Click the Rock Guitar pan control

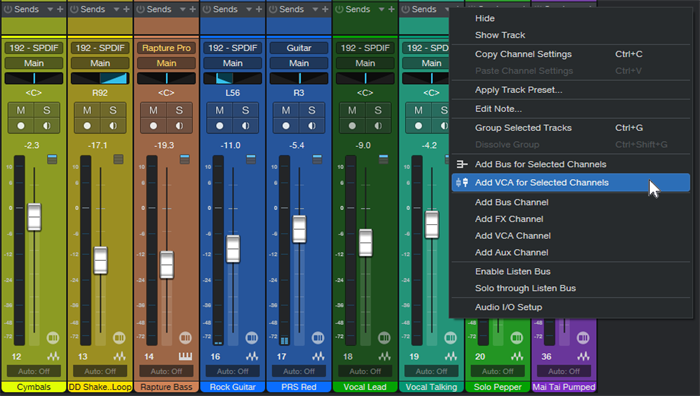coord(233,79)
